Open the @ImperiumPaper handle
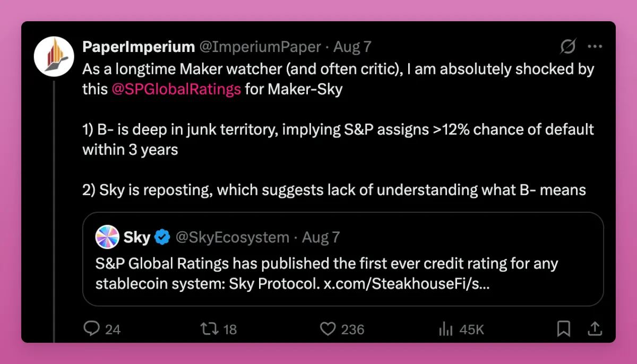 [x=260, y=47]
